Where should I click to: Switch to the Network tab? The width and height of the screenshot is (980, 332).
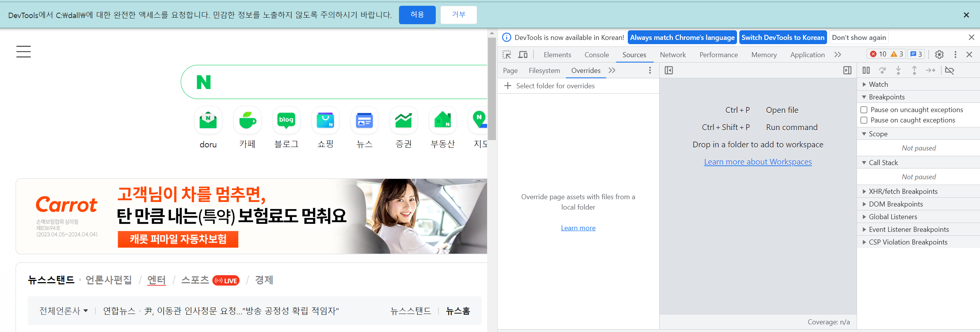[673, 55]
